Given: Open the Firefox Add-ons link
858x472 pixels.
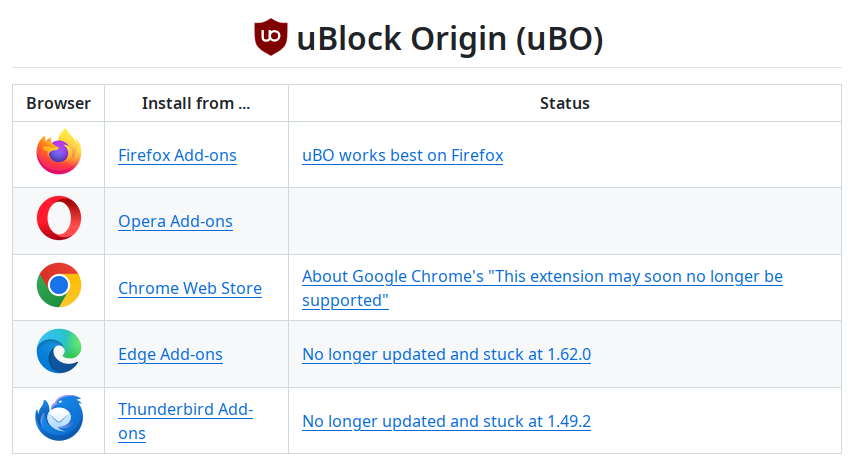Looking at the screenshot, I should (x=177, y=155).
